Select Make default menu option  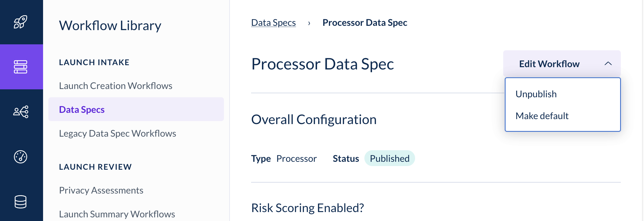click(542, 116)
